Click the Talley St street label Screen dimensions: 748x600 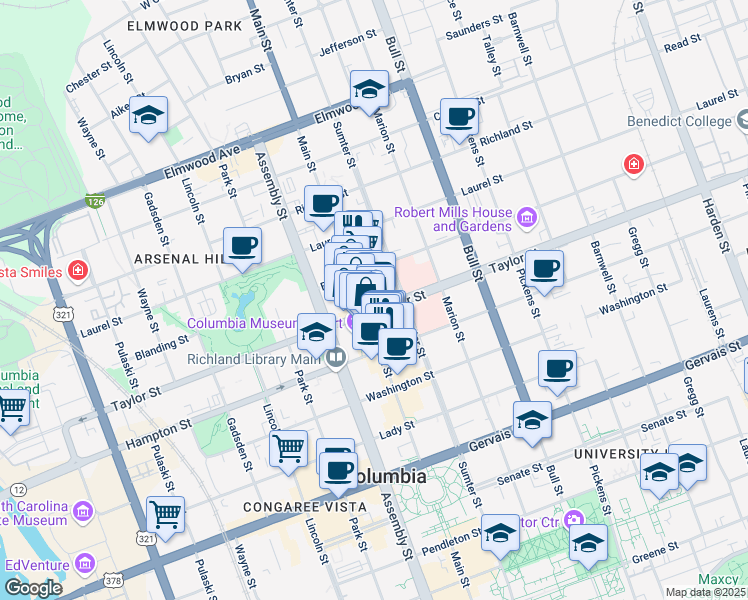tap(492, 55)
